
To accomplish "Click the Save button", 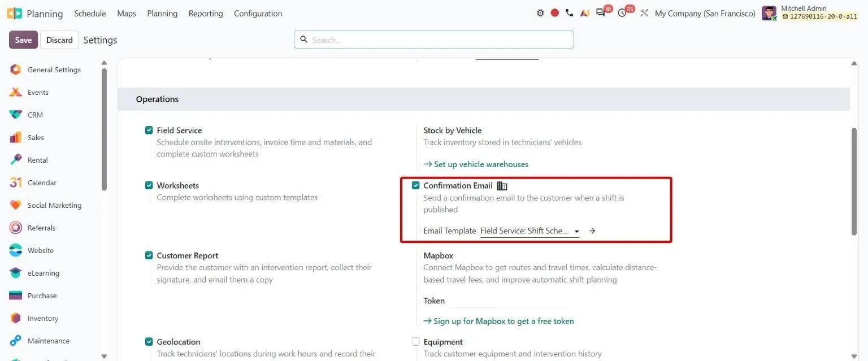I will coord(23,40).
